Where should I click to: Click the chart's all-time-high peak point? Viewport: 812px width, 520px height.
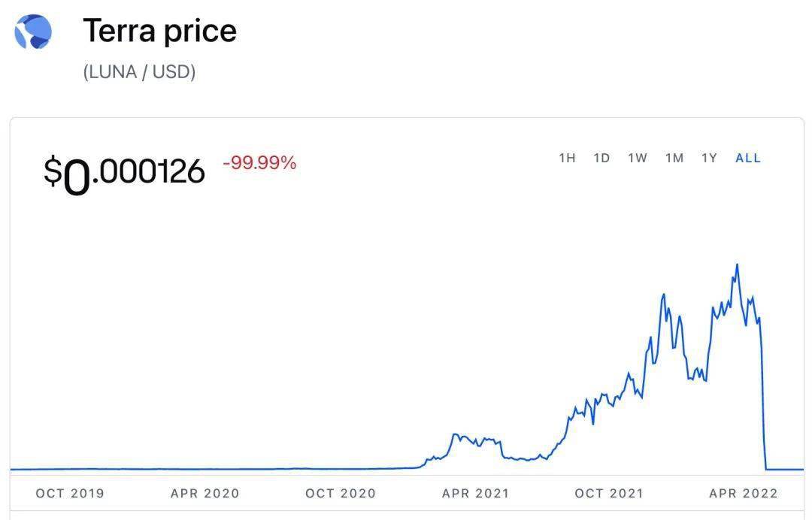click(737, 265)
